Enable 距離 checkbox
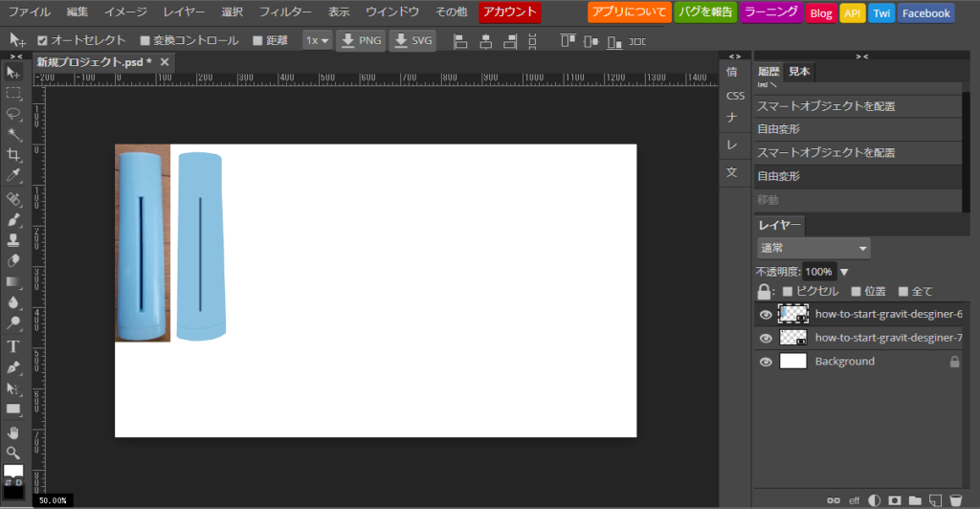Viewport: 980px width, 509px height. (x=257, y=40)
